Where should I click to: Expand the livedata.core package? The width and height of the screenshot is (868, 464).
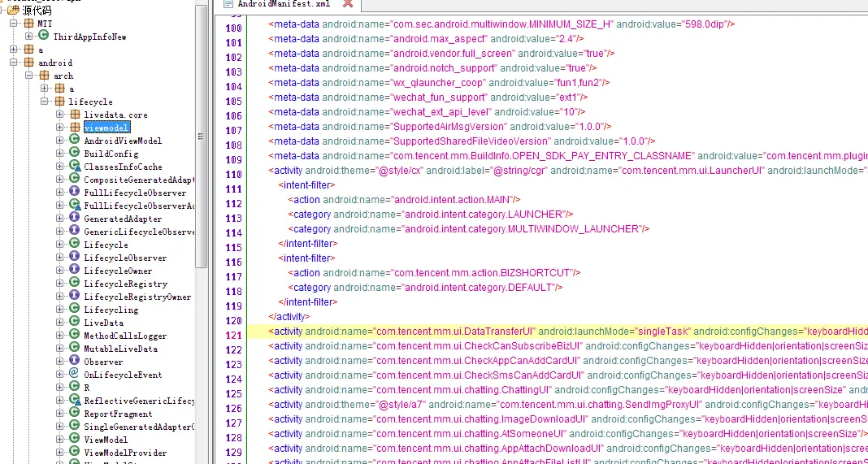(60, 115)
